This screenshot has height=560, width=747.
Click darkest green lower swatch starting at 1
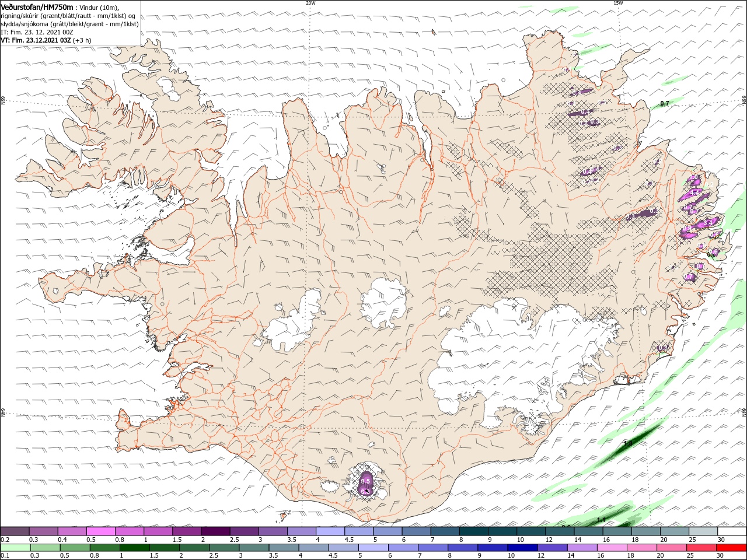[134, 548]
